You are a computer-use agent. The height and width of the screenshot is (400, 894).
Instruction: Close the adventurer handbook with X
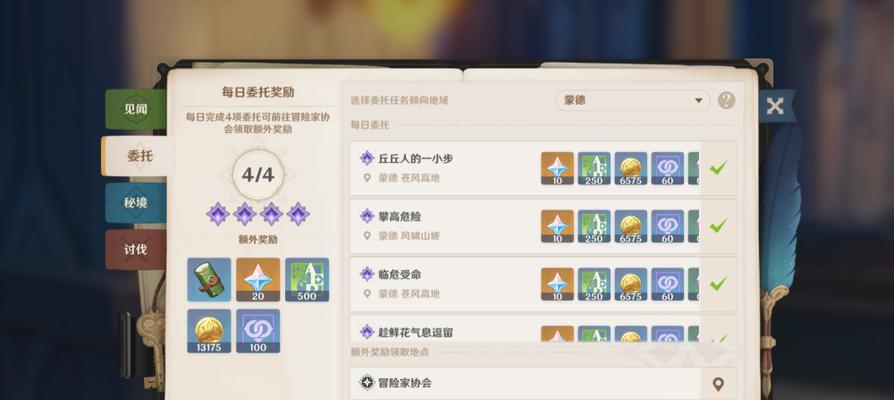tap(775, 106)
